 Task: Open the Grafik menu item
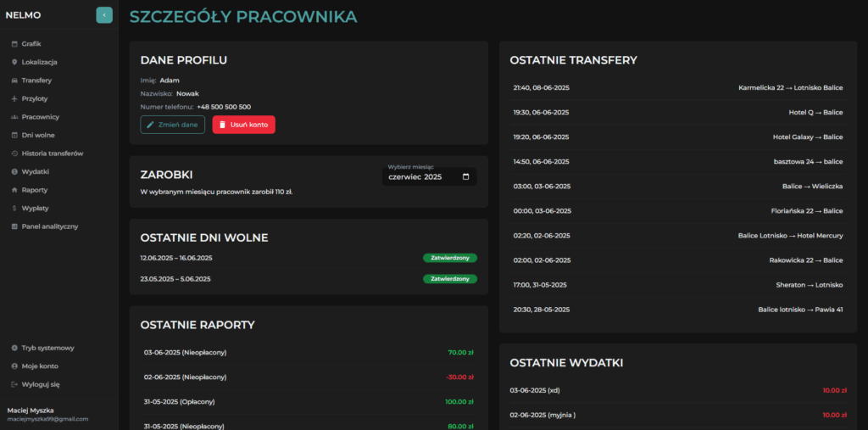(x=58, y=44)
